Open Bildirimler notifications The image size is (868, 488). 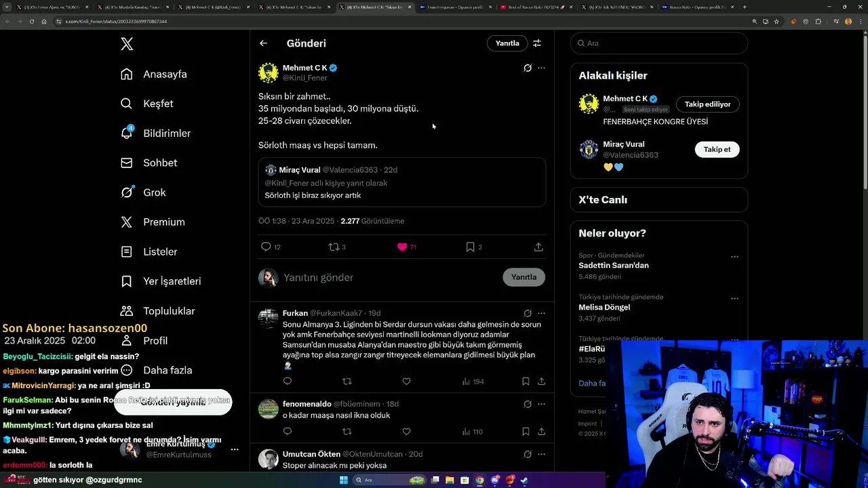point(155,133)
